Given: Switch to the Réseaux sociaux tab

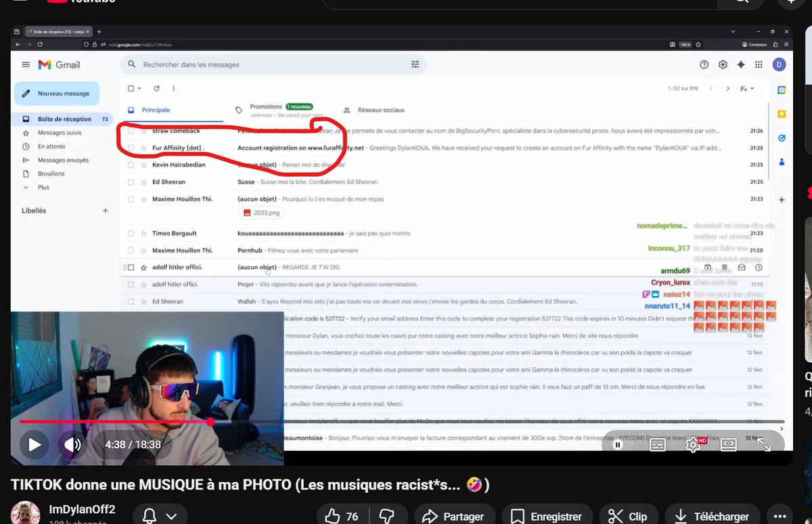Looking at the screenshot, I should click(x=381, y=110).
